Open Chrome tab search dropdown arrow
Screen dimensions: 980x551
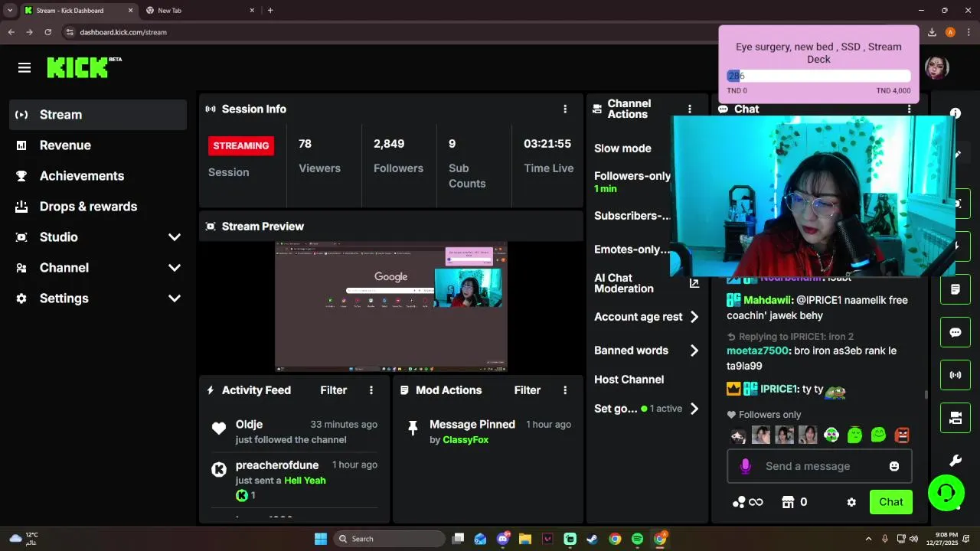coord(10,10)
